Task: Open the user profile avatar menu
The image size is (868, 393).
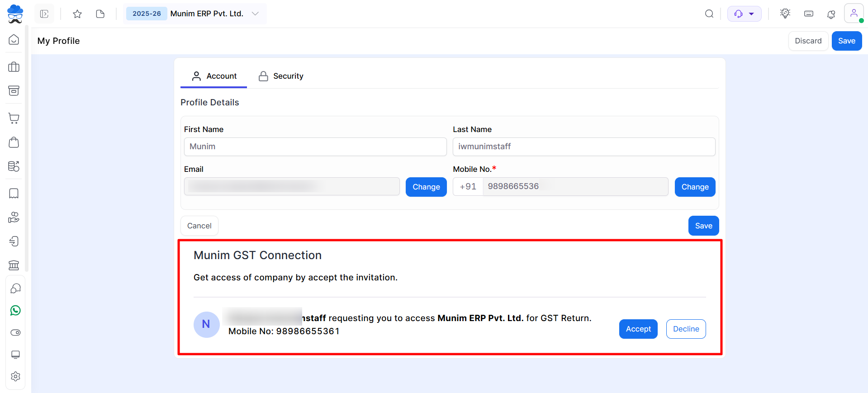Action: pos(854,13)
